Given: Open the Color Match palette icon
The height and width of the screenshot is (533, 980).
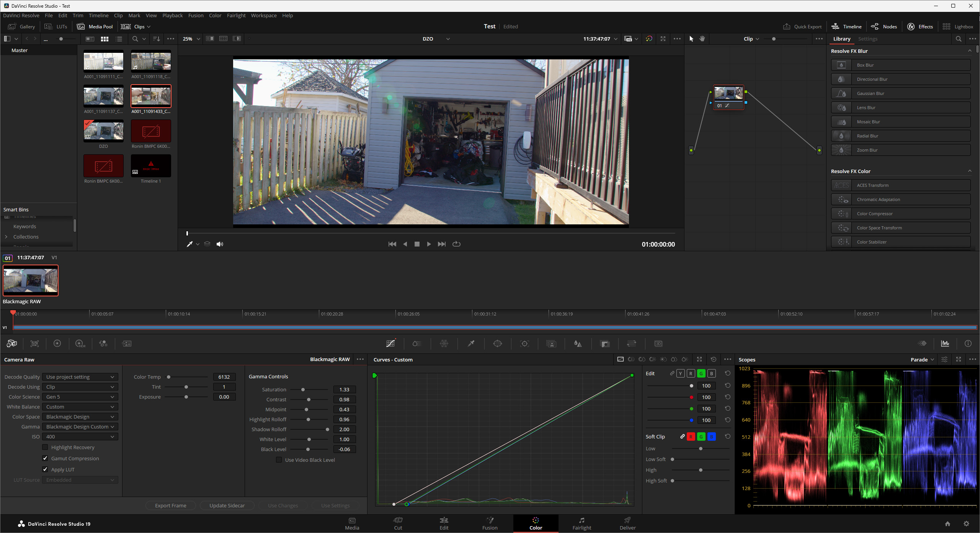Looking at the screenshot, I should click(x=34, y=343).
